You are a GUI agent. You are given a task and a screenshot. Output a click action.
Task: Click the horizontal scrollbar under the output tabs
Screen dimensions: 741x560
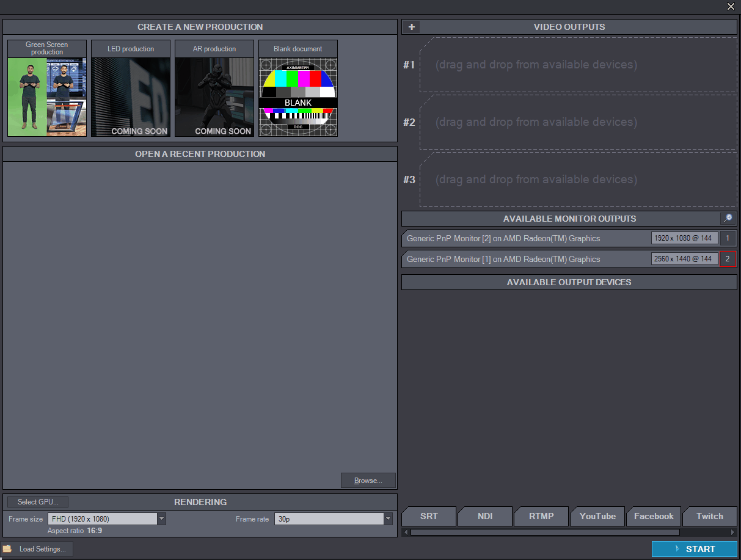[544, 533]
